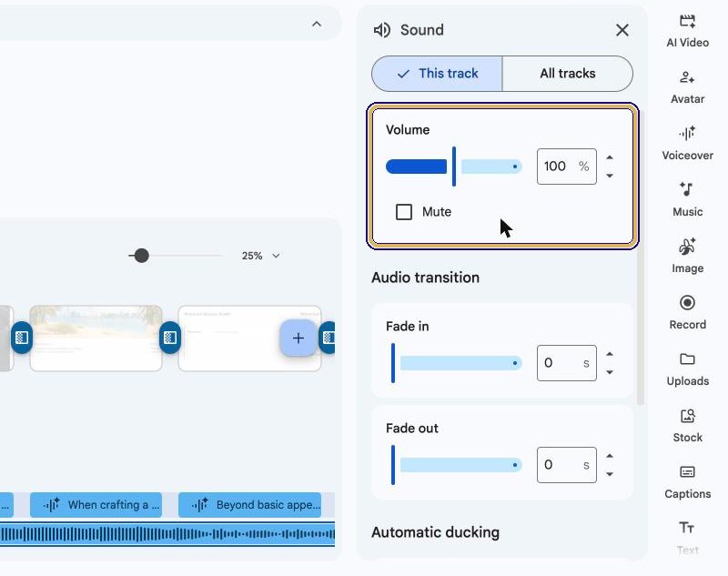Enable the Mute checkbox
Screen dimensions: 728x576
point(404,212)
